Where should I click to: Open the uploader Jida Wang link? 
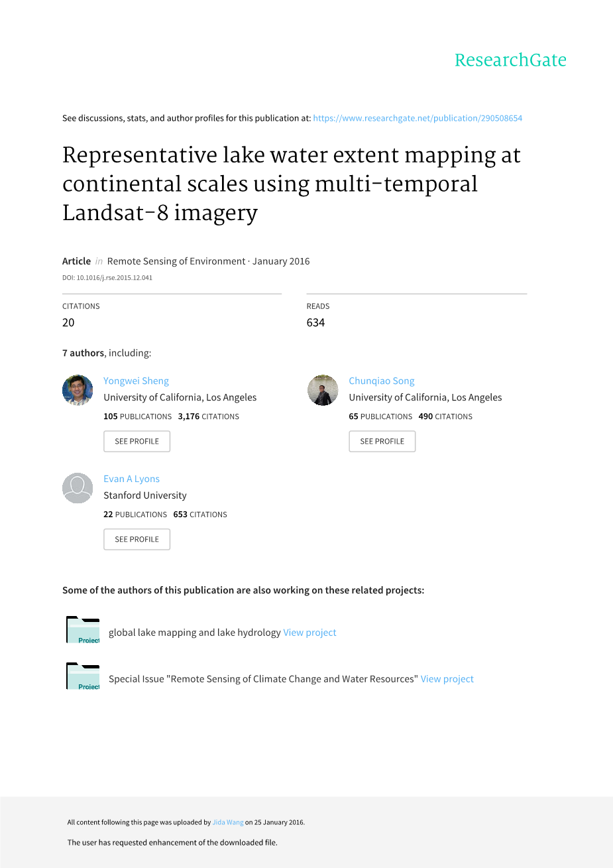coord(228,823)
